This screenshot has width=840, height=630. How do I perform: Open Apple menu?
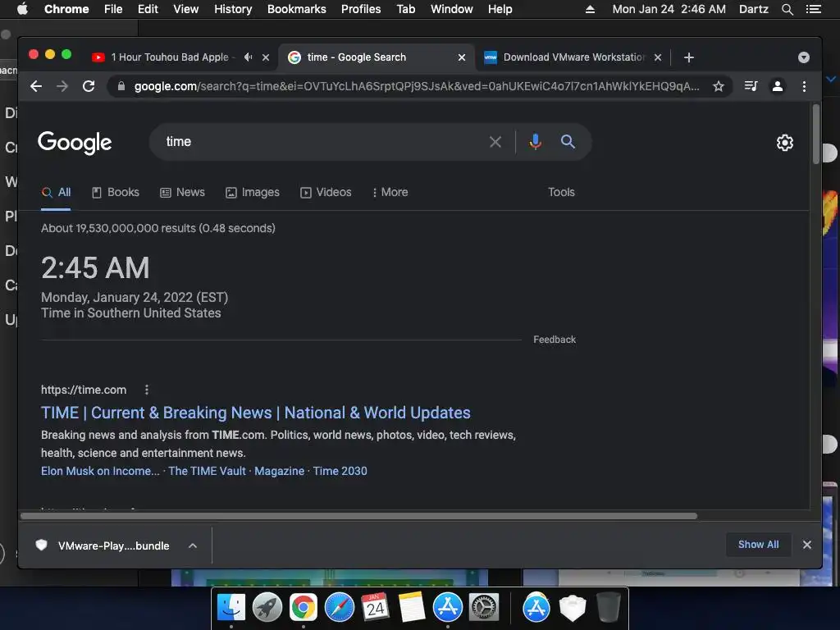click(22, 9)
